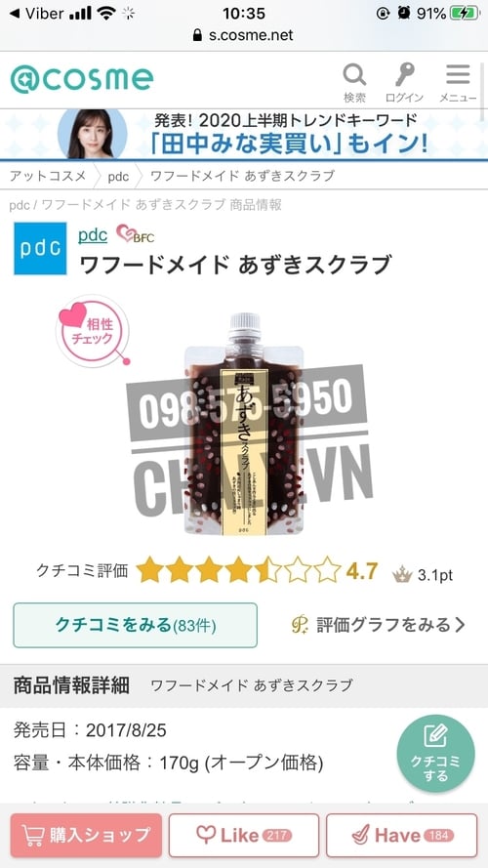Tap the pdc brand logo square

(x=40, y=249)
